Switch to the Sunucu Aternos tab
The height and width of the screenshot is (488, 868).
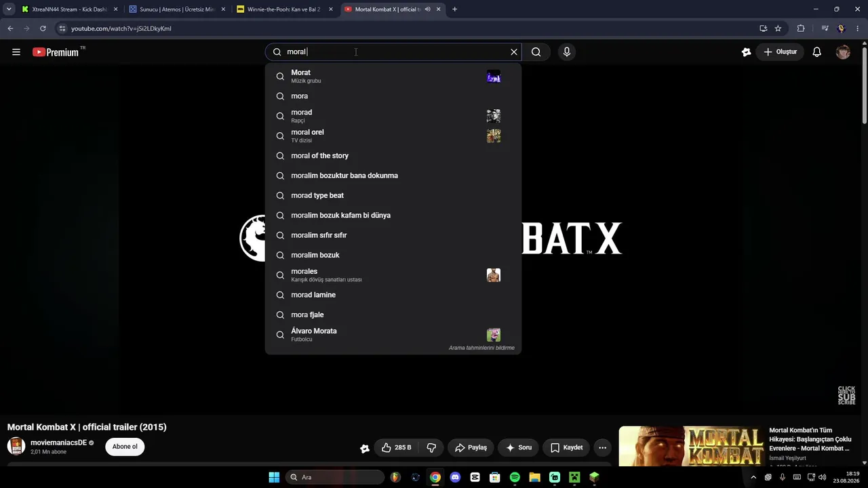pos(176,9)
